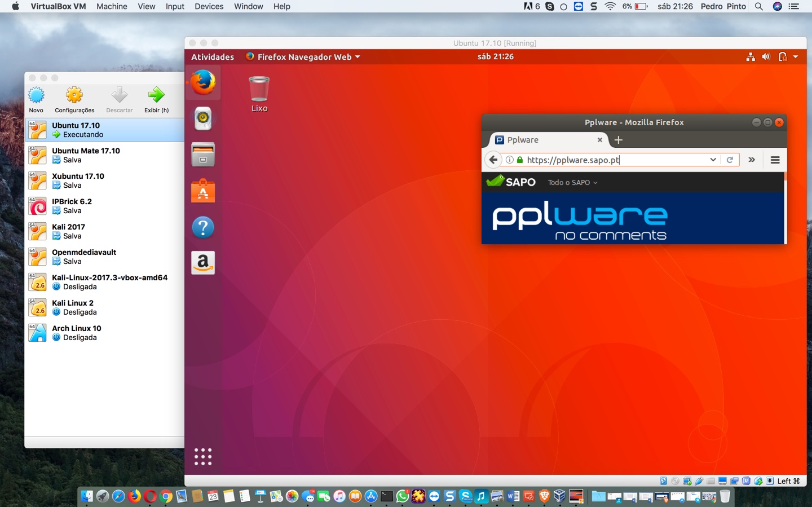Open the address bar history dropdown arrow

713,160
